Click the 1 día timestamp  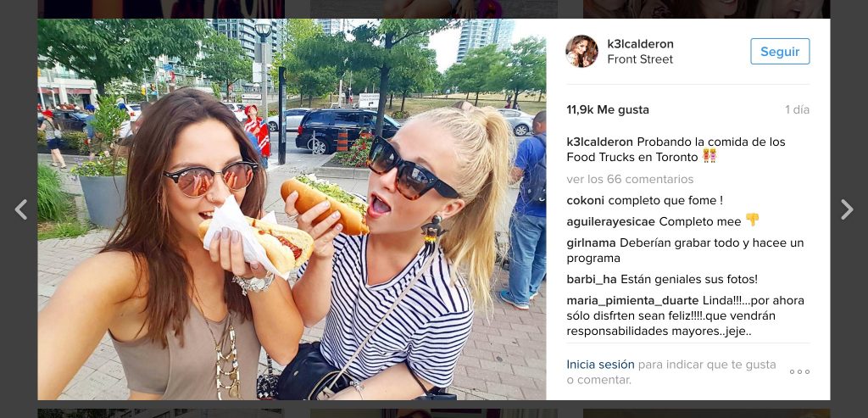(x=797, y=109)
